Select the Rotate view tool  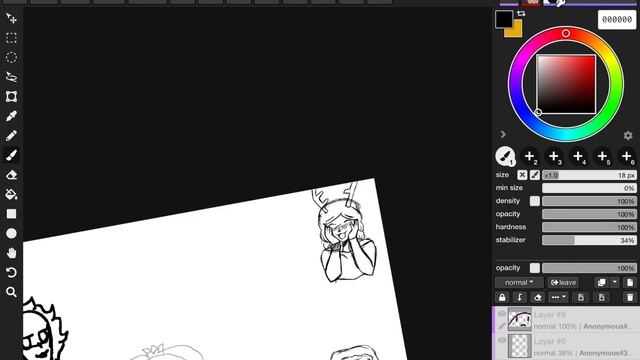[11, 272]
